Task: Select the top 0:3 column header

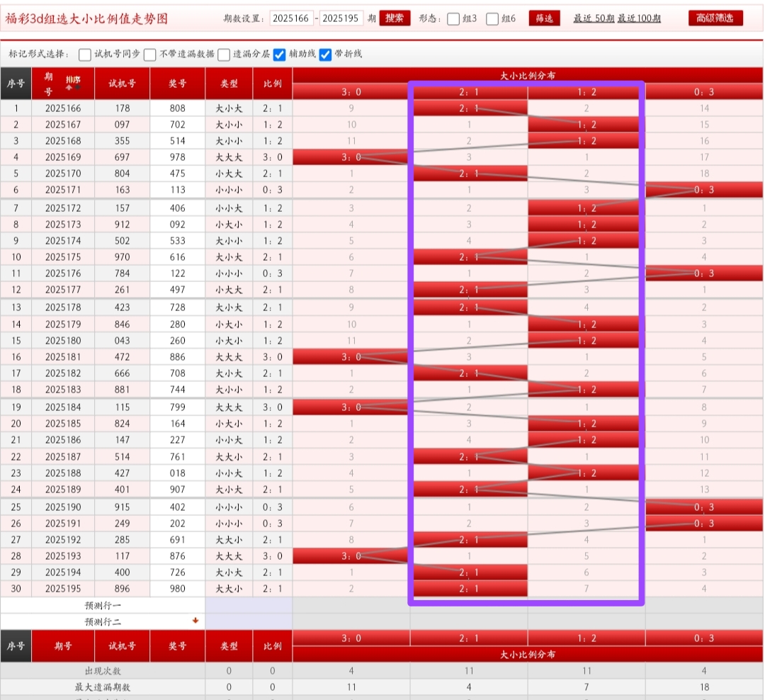Action: click(x=704, y=91)
